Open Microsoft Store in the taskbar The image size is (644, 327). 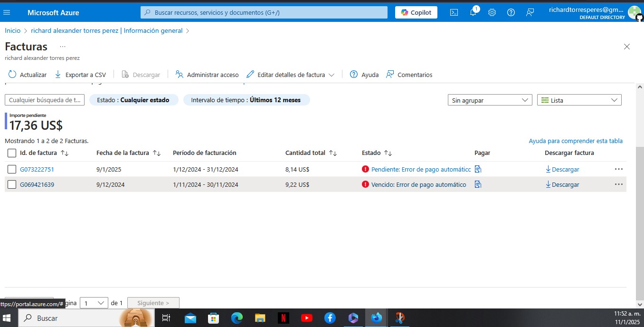coord(214,318)
